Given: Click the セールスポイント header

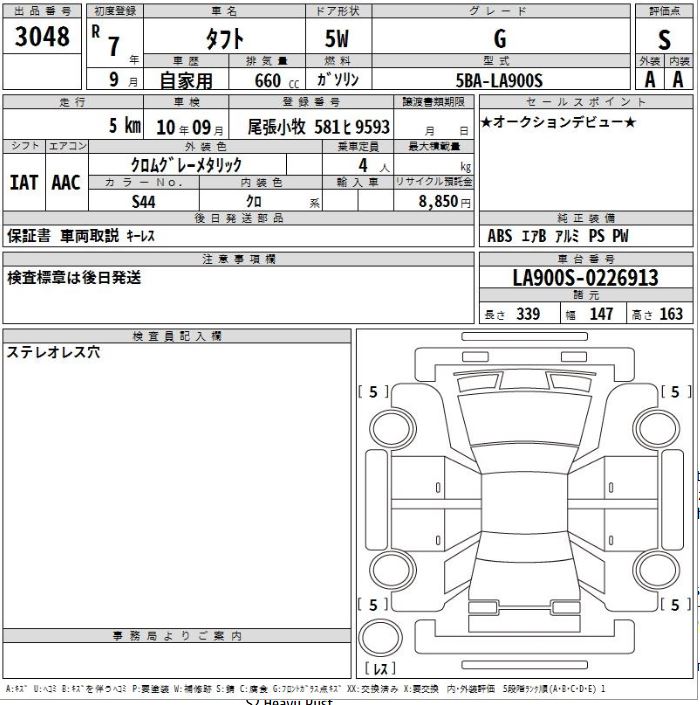Looking at the screenshot, I should click(586, 102).
